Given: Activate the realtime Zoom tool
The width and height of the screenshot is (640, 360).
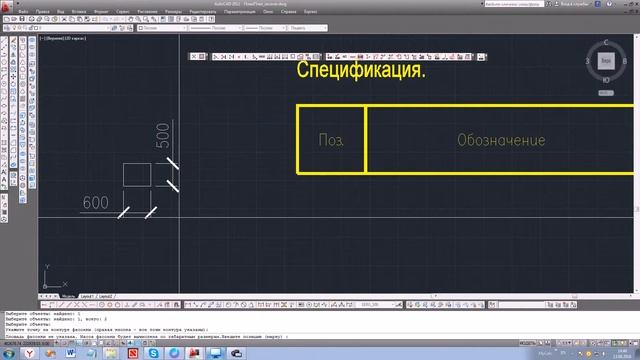Looking at the screenshot, I should pyautogui.click(x=138, y=19).
